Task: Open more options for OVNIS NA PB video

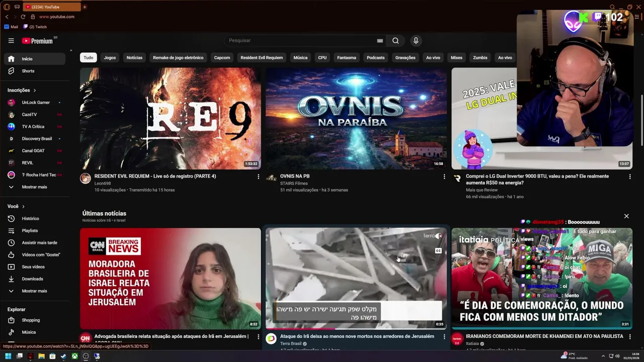Action: tap(444, 177)
